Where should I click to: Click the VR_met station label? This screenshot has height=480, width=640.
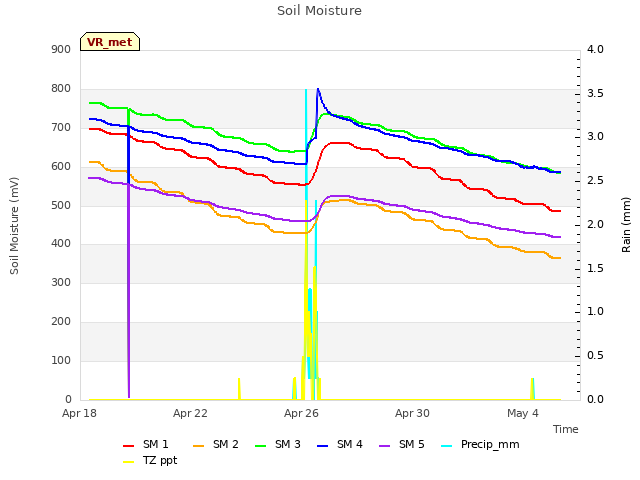point(110,42)
